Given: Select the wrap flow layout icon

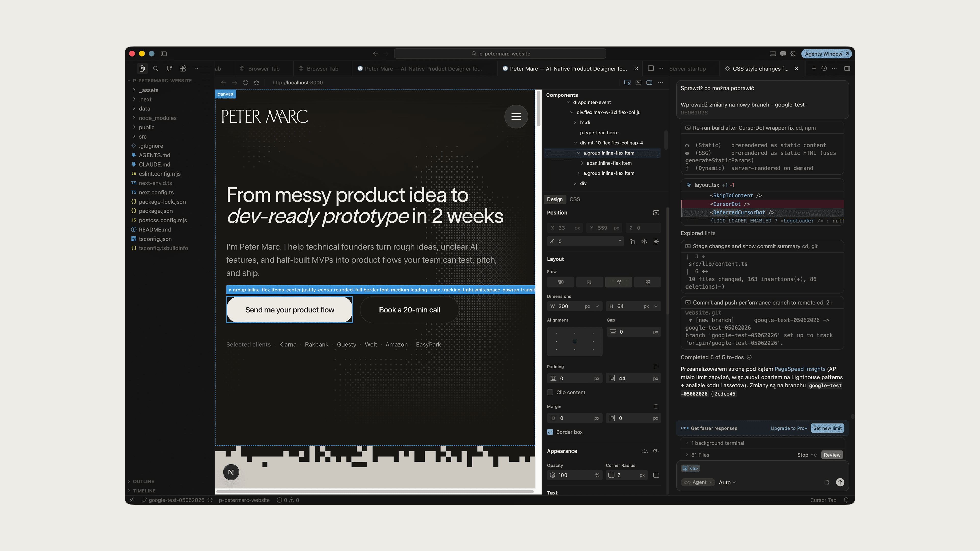Looking at the screenshot, I should [619, 282].
